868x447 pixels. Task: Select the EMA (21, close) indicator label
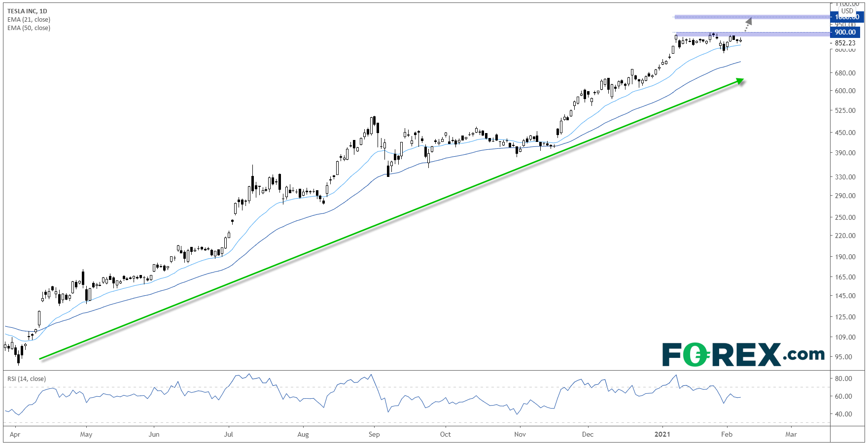[x=29, y=20]
